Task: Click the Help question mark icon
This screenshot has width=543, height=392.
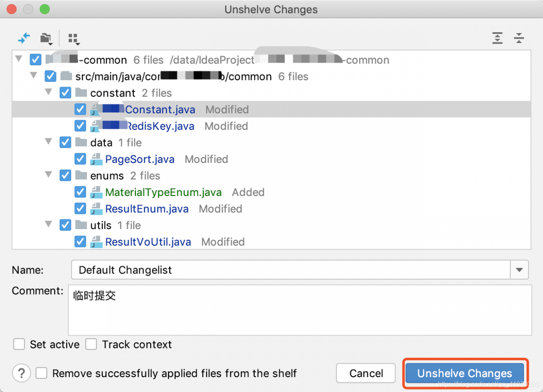Action: (x=21, y=373)
